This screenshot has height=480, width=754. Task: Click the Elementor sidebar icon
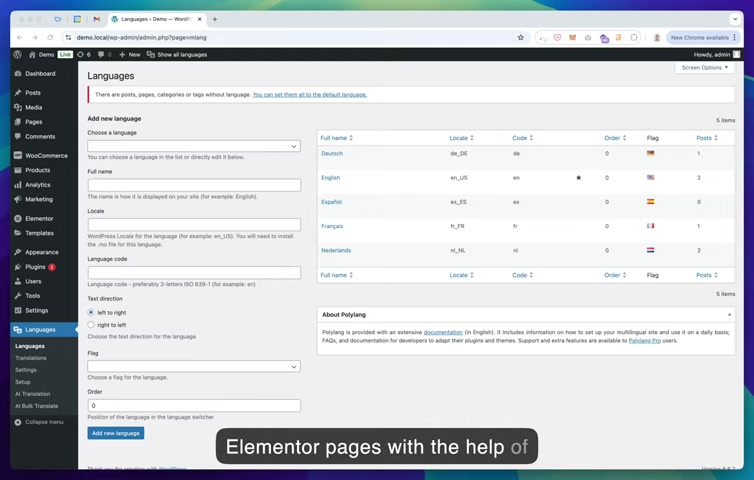coord(18,218)
